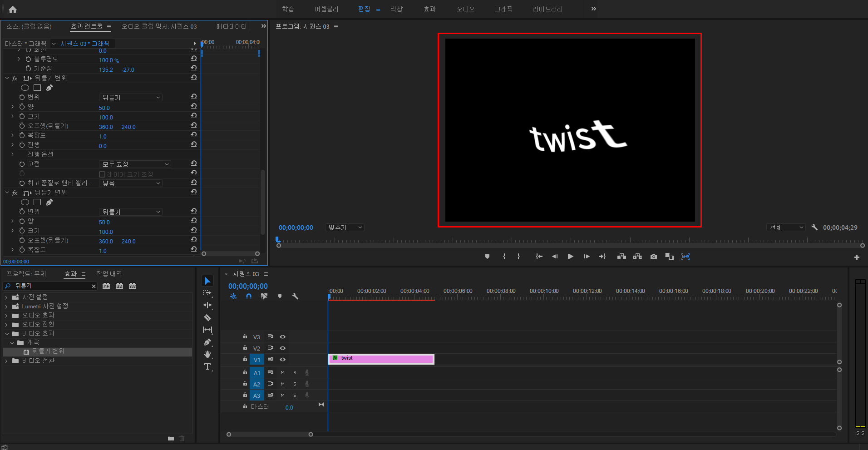The height and width of the screenshot is (450, 868).
Task: Click the first 양 value 50.0
Action: 104,108
